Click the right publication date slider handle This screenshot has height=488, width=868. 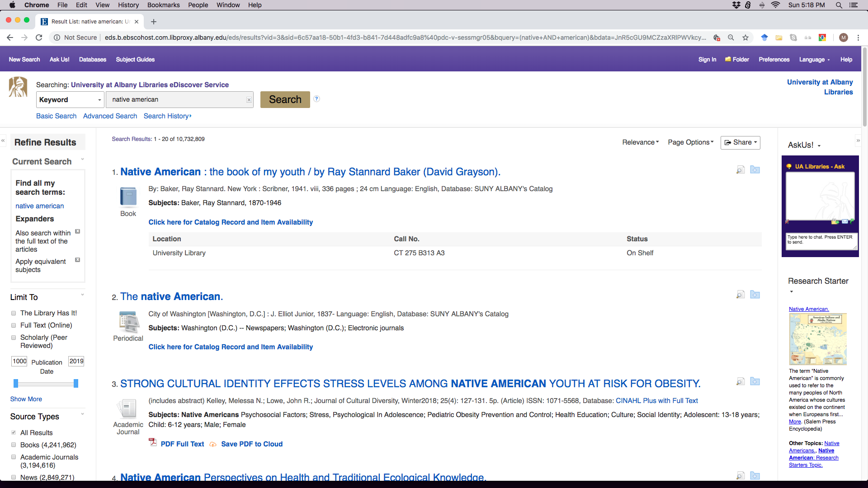[x=76, y=384]
